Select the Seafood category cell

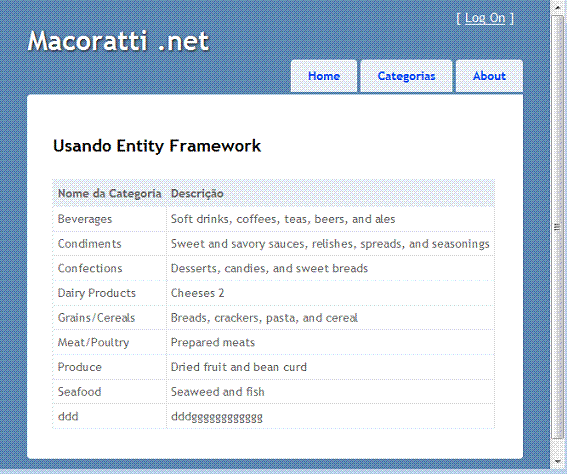tap(109, 391)
